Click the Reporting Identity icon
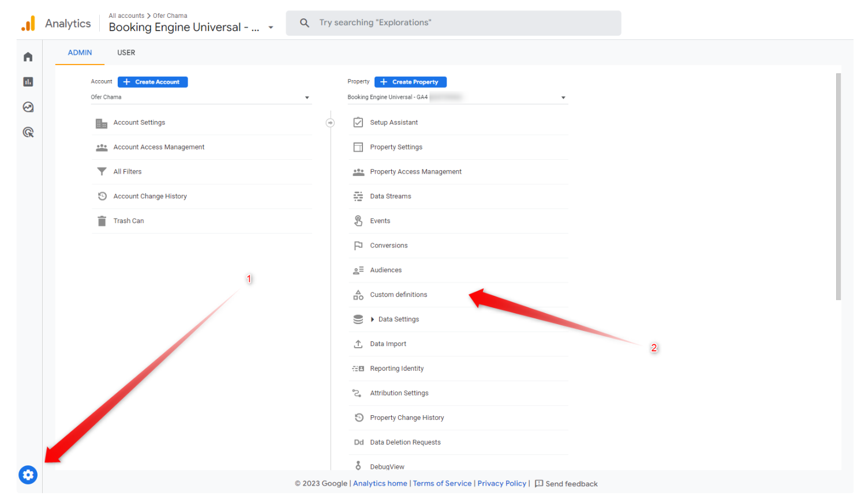 click(358, 368)
